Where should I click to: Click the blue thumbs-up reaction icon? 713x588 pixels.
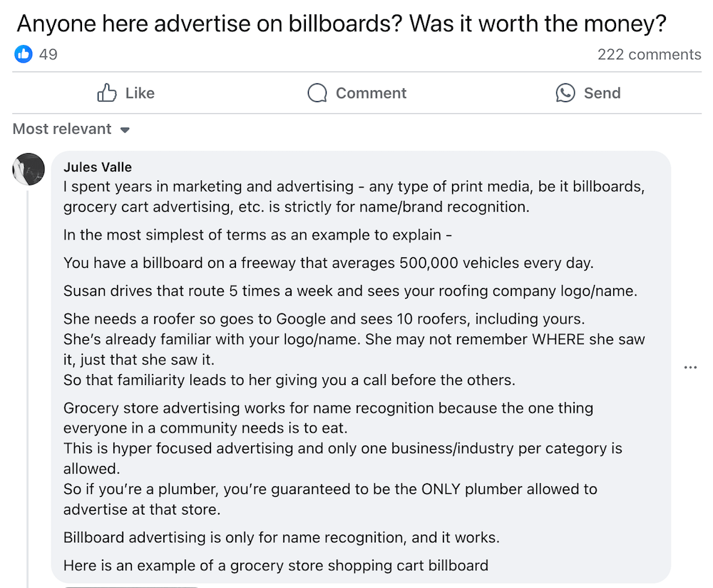(23, 54)
